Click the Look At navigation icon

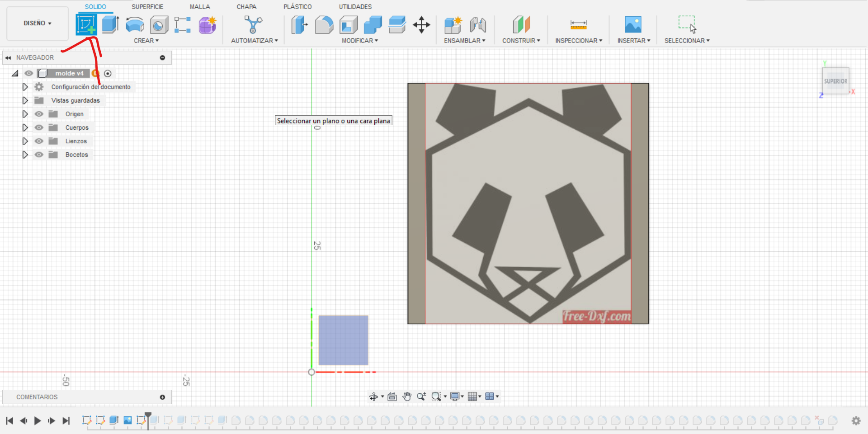click(x=392, y=396)
